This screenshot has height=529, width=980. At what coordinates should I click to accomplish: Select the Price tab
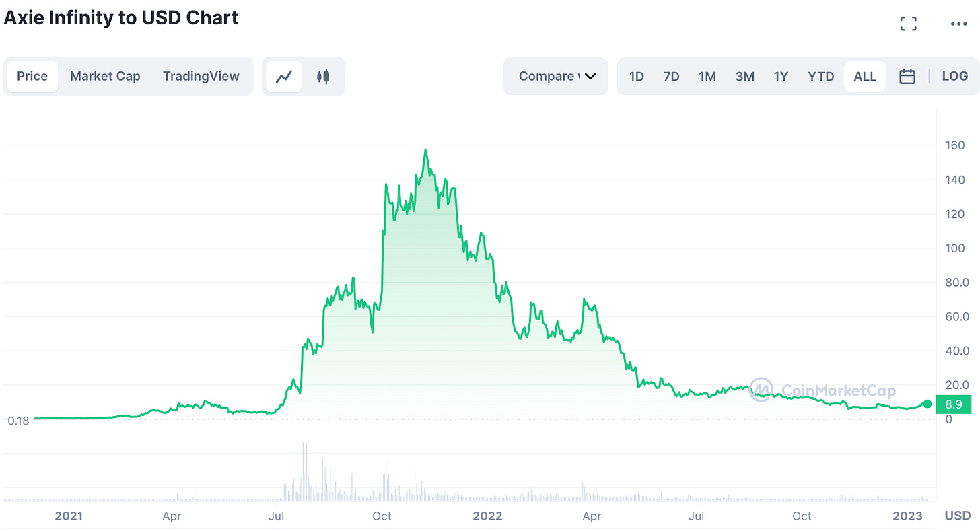click(32, 76)
